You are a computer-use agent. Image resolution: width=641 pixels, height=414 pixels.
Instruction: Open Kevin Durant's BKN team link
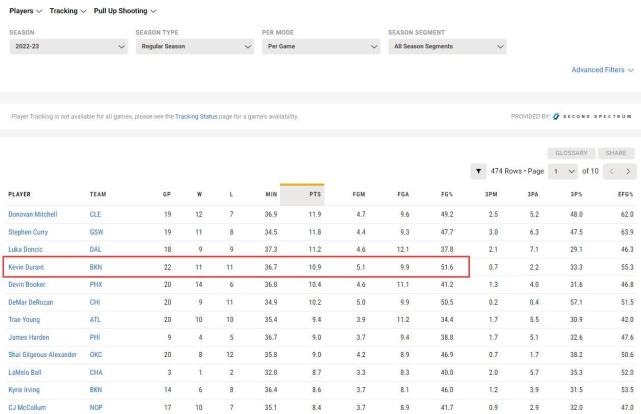pyautogui.click(x=96, y=267)
